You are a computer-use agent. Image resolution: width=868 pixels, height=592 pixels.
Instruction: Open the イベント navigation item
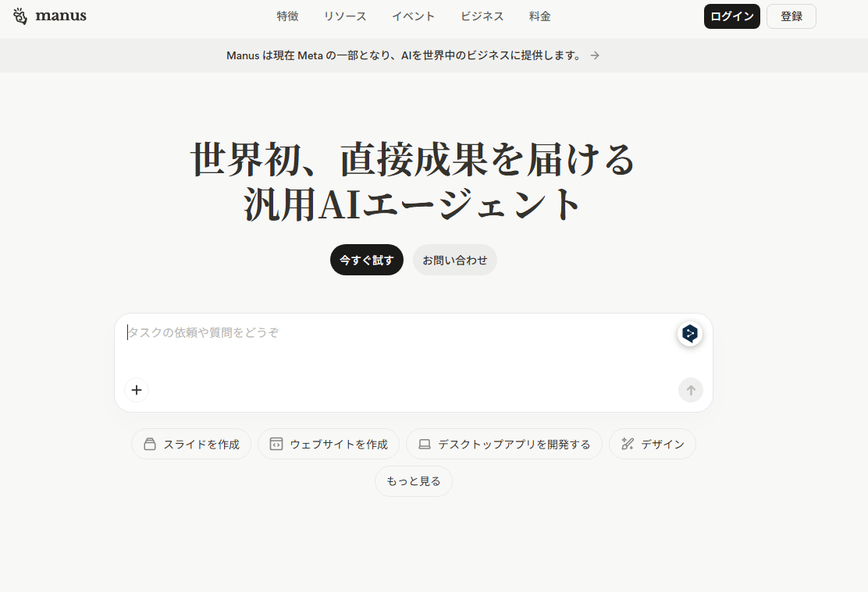(413, 16)
